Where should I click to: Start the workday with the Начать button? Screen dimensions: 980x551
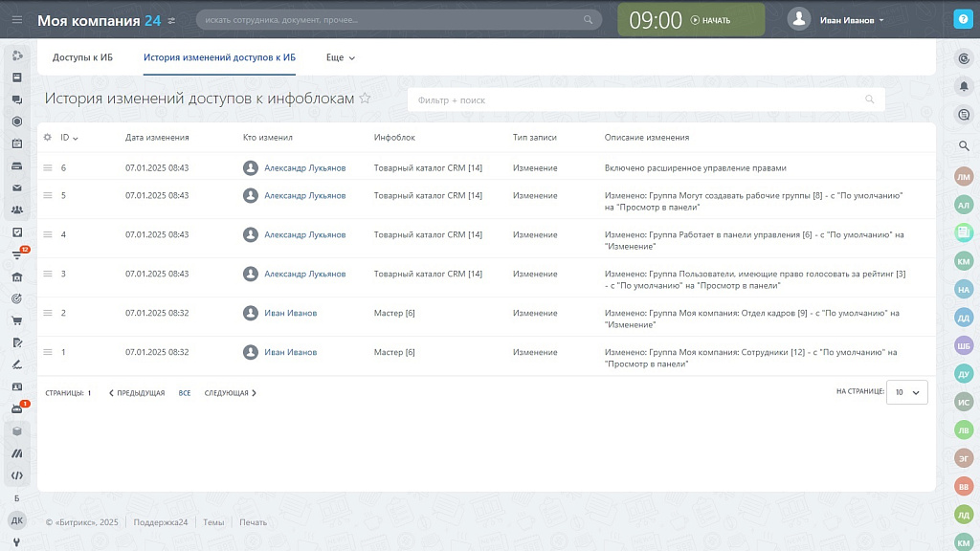point(710,20)
